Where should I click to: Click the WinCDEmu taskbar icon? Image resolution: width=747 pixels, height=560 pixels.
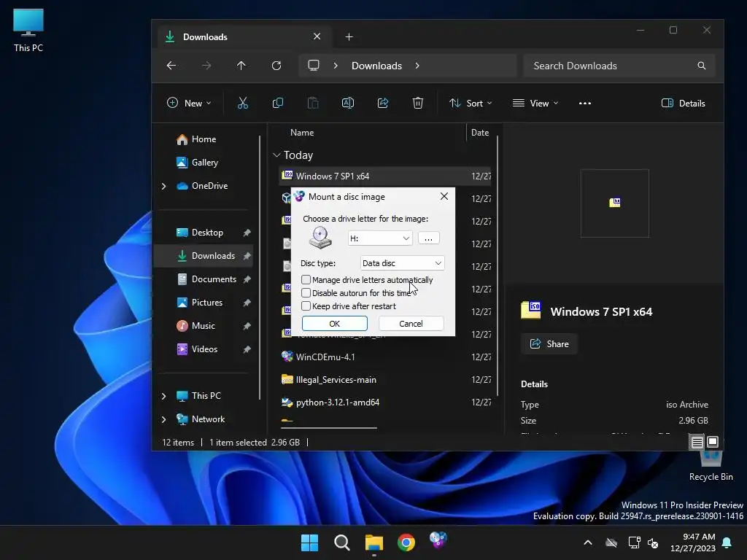point(438,540)
